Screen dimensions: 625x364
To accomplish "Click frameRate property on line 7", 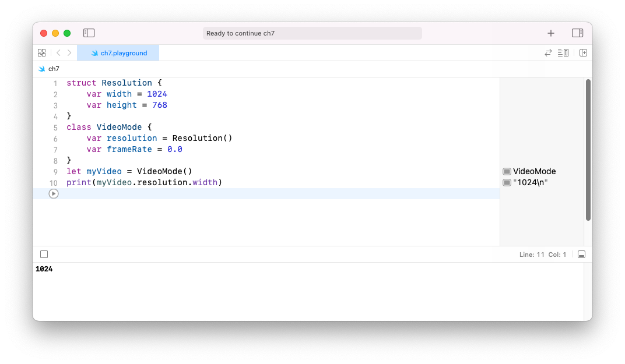I will (129, 149).
